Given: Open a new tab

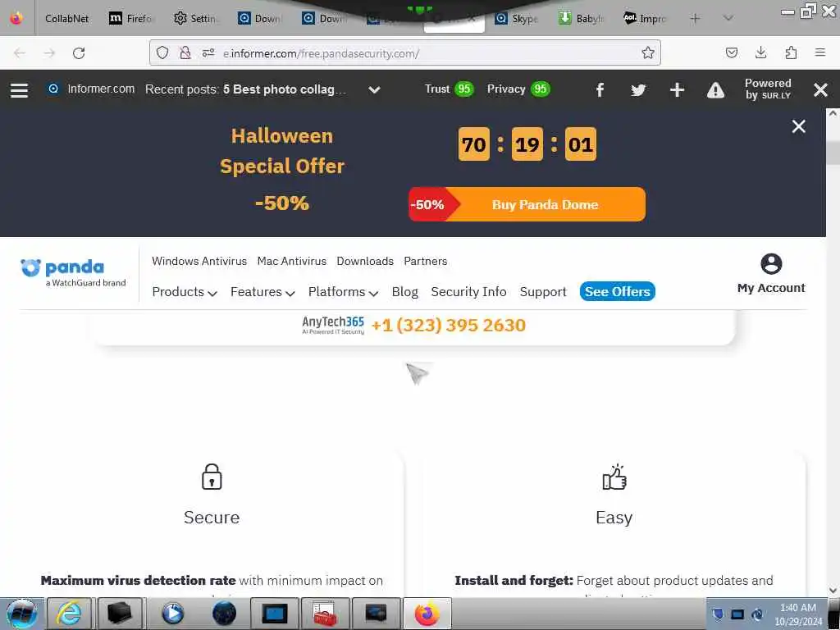Looking at the screenshot, I should coord(695,18).
